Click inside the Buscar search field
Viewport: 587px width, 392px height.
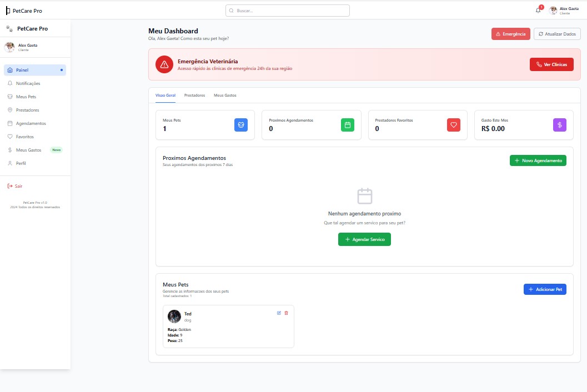[x=287, y=10]
